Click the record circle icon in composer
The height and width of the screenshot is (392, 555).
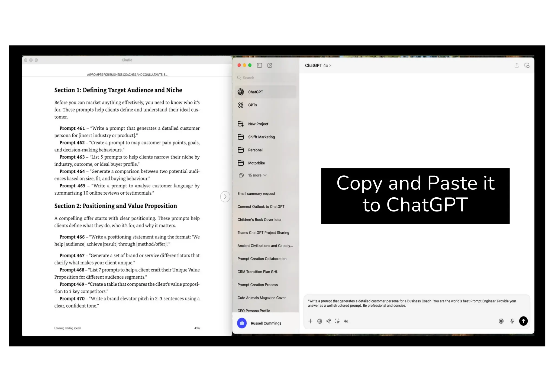[501, 321]
